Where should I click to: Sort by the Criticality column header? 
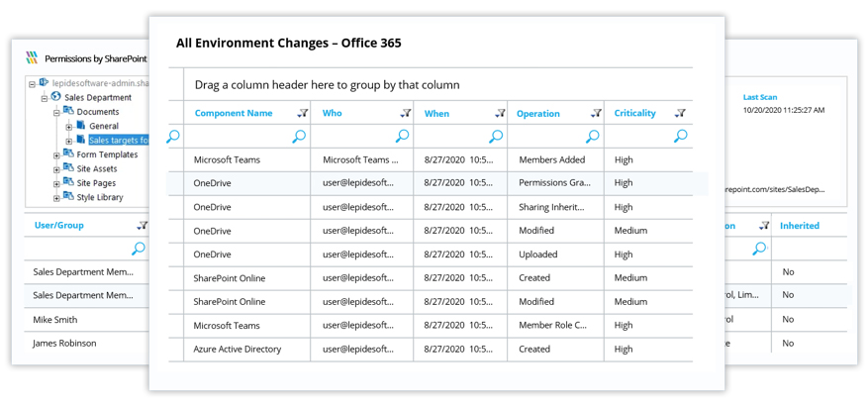tap(634, 114)
